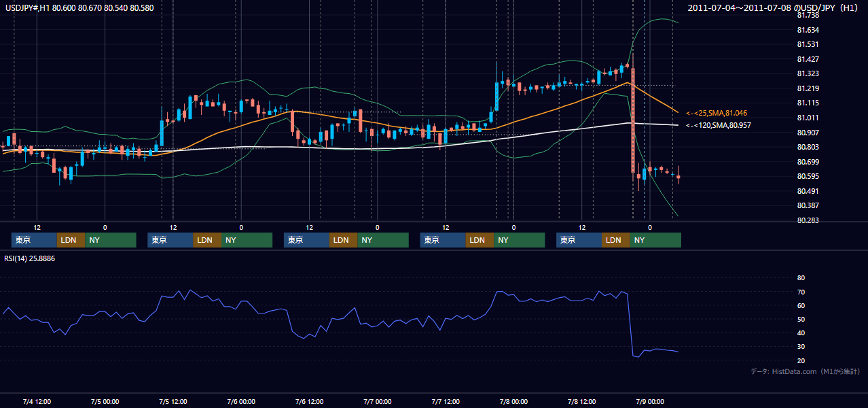868x408 pixels.
Task: Click the RSI scale value 20
Action: pos(801,360)
